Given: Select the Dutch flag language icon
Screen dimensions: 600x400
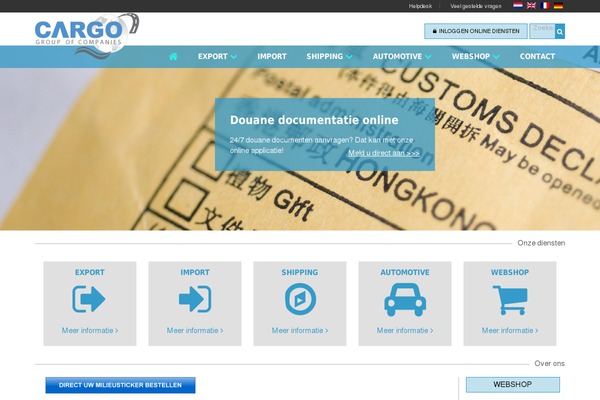Looking at the screenshot, I should [x=518, y=5].
